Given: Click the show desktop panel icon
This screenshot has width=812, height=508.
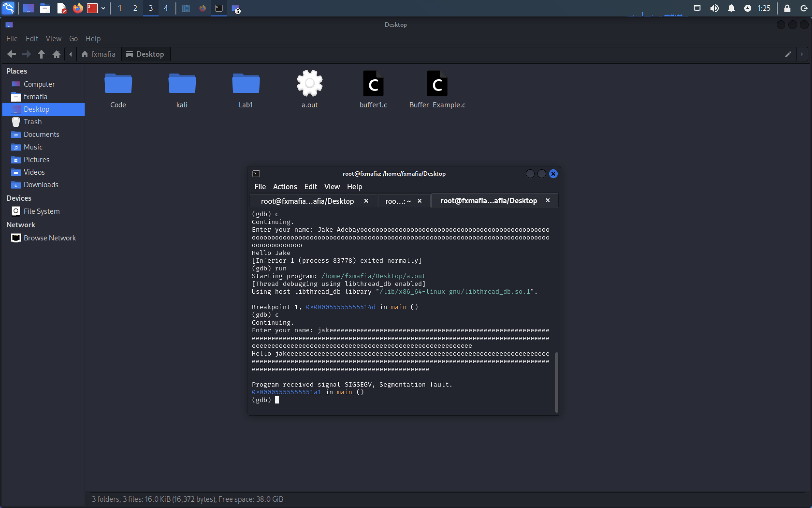Looking at the screenshot, I should 28,8.
